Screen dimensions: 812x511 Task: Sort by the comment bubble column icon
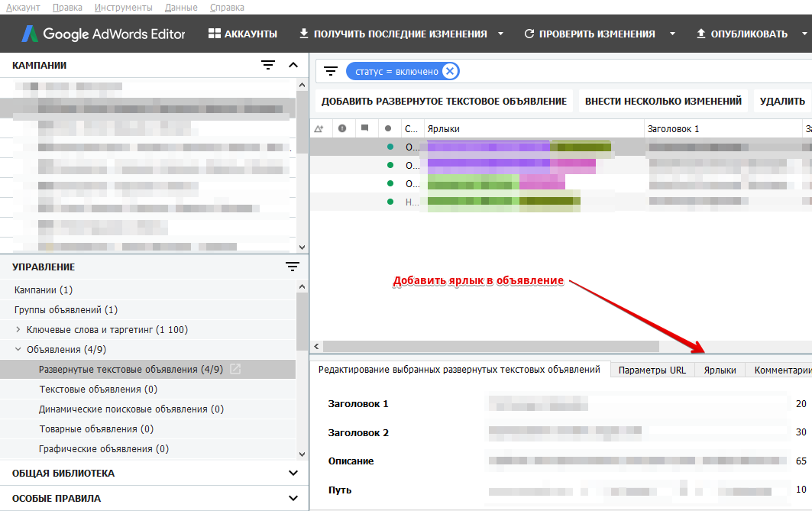(x=364, y=128)
